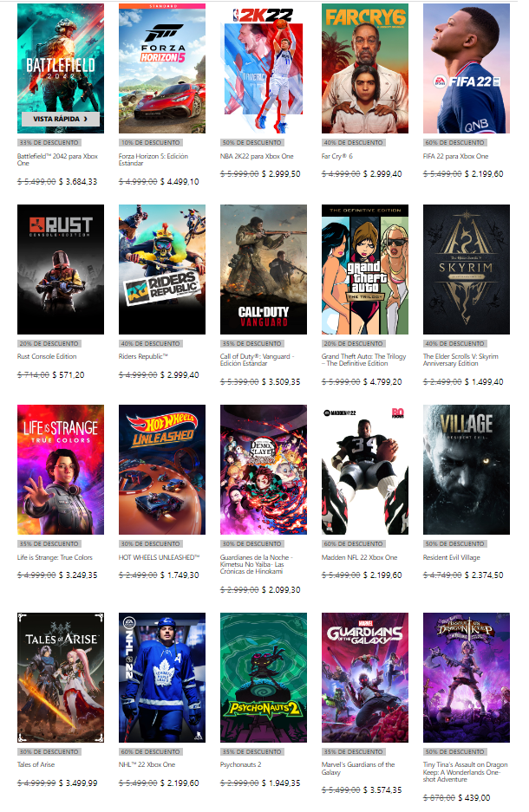Image resolution: width=529 pixels, height=812 pixels.
Task: Open Marvel's Guardians of the Galaxy link
Action: (358, 768)
